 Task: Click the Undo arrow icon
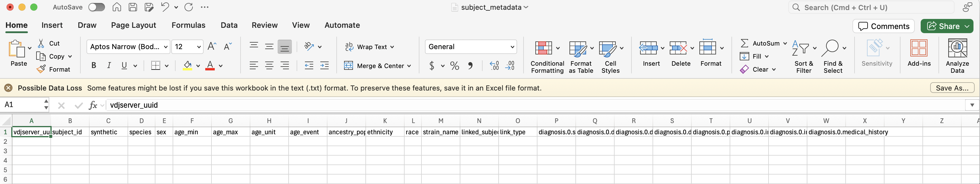click(x=165, y=7)
